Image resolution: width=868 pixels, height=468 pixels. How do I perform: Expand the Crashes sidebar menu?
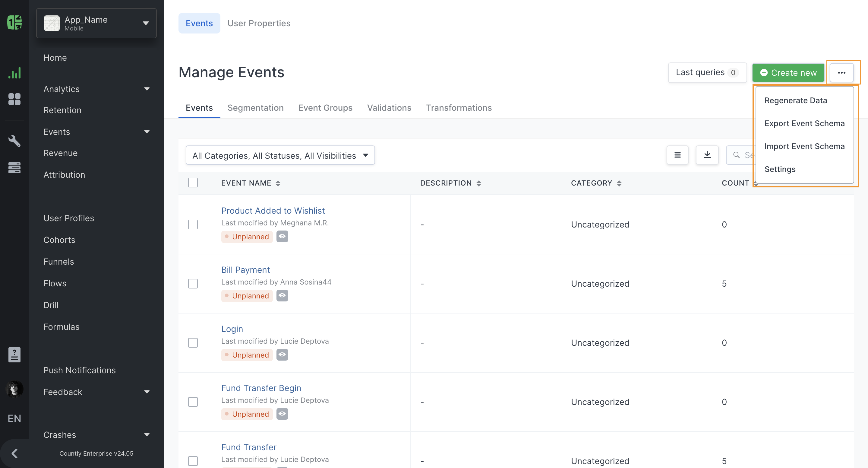point(96,435)
